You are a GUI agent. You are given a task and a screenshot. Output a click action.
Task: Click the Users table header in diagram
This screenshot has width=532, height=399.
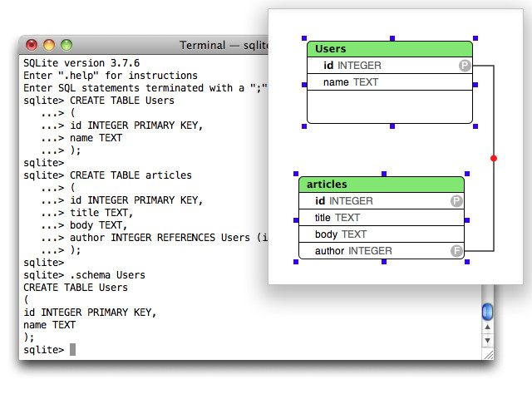pos(390,49)
